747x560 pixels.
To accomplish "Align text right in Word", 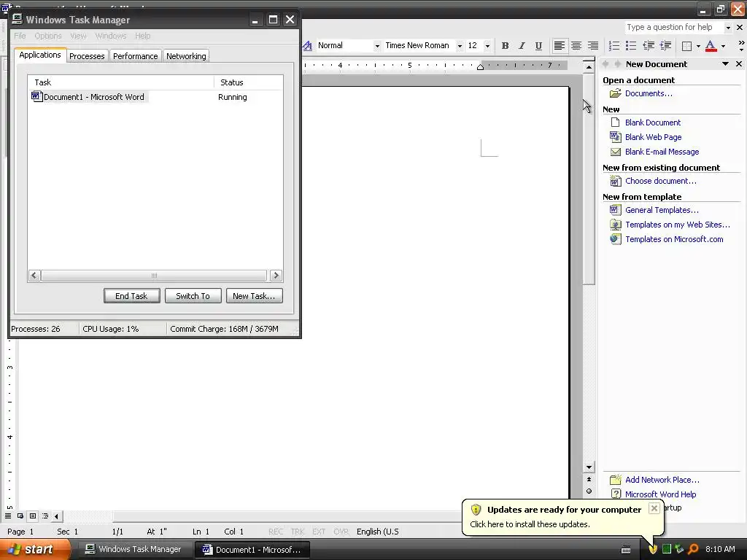I will 592,46.
